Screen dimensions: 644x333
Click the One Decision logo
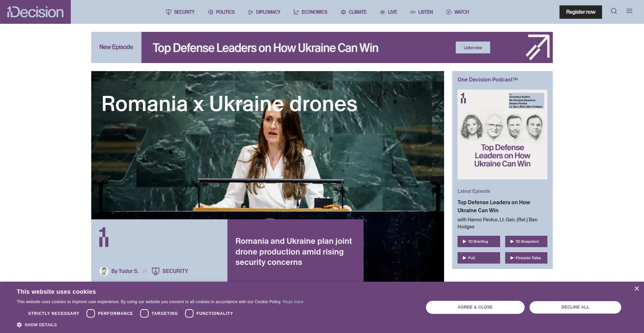[x=35, y=12]
